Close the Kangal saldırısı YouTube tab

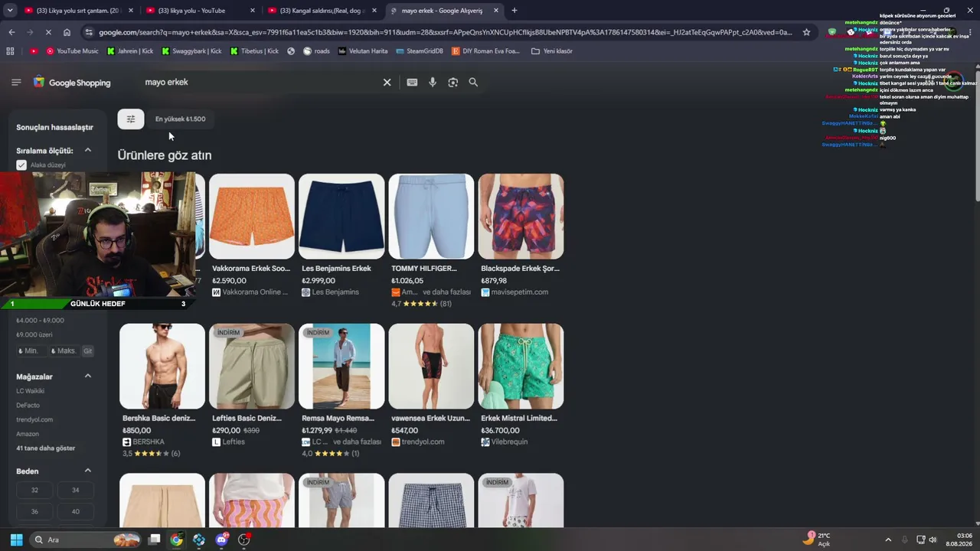pyautogui.click(x=374, y=11)
